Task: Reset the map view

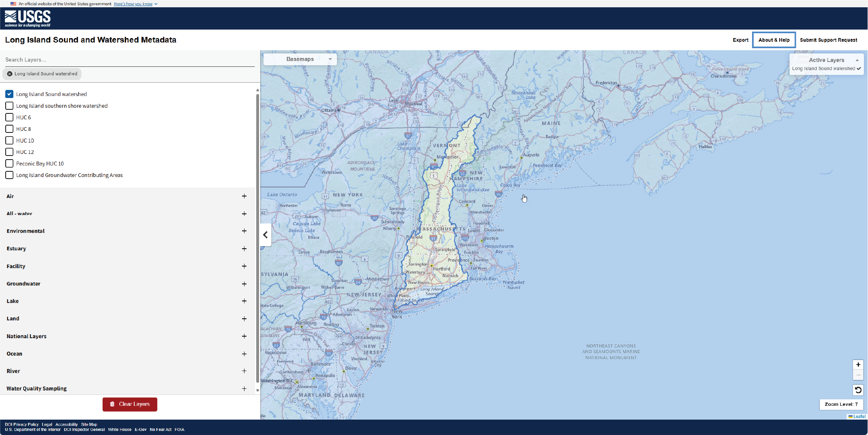Action: 858,390
